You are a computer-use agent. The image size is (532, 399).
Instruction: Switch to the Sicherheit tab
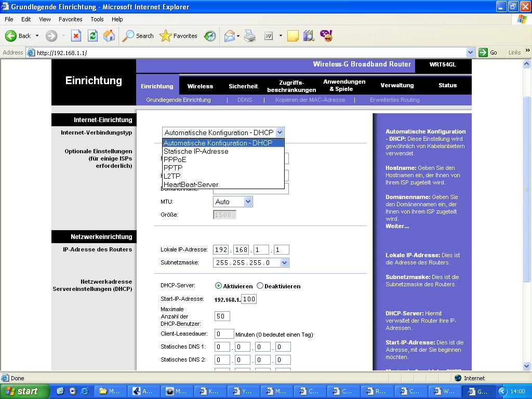243,86
